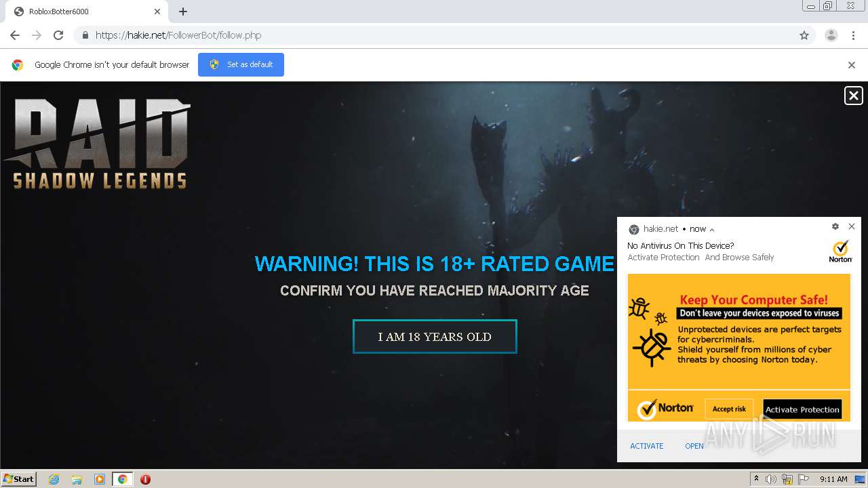This screenshot has height=488, width=868.
Task: Click Accept risk in Norton banner
Action: point(729,409)
